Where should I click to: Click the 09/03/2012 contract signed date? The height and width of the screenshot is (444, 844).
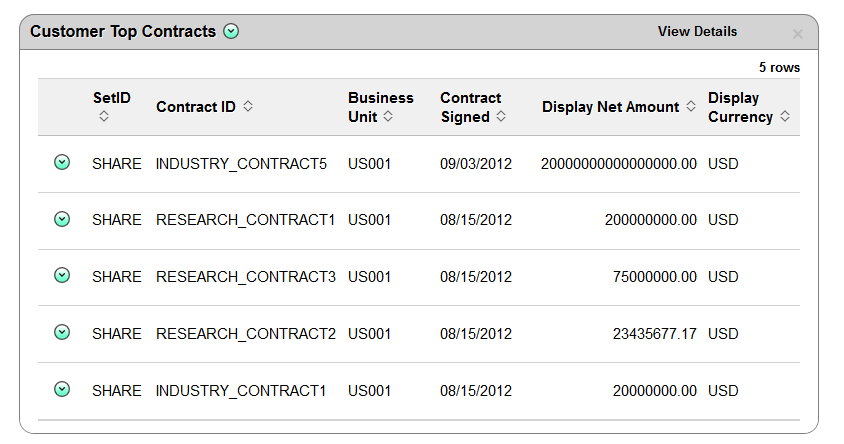(476, 164)
